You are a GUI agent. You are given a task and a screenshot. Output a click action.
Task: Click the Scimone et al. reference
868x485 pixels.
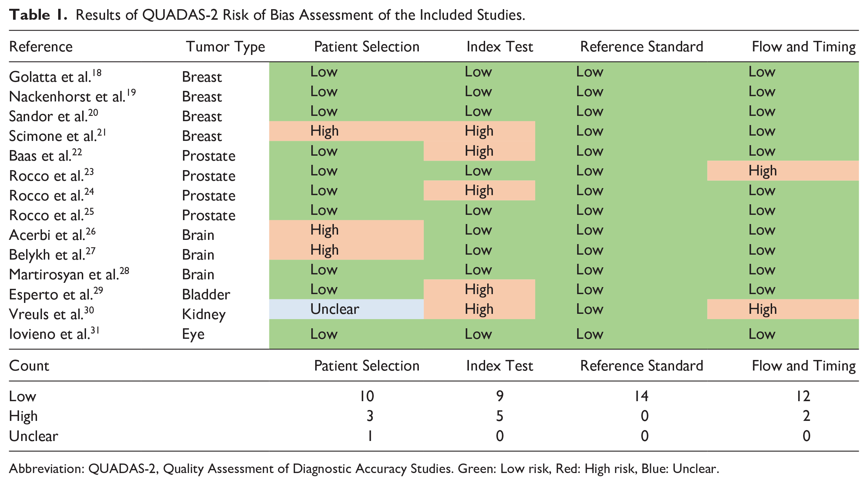[57, 136]
